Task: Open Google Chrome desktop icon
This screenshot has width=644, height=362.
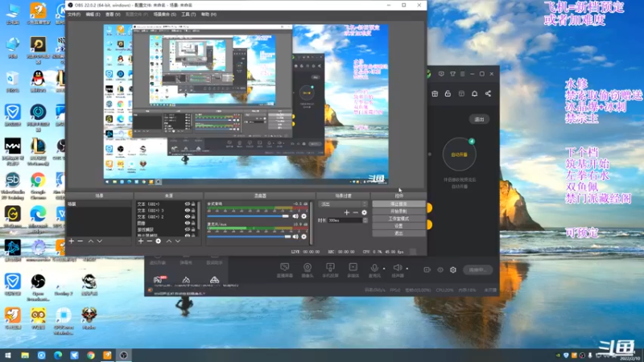Action: (38, 180)
